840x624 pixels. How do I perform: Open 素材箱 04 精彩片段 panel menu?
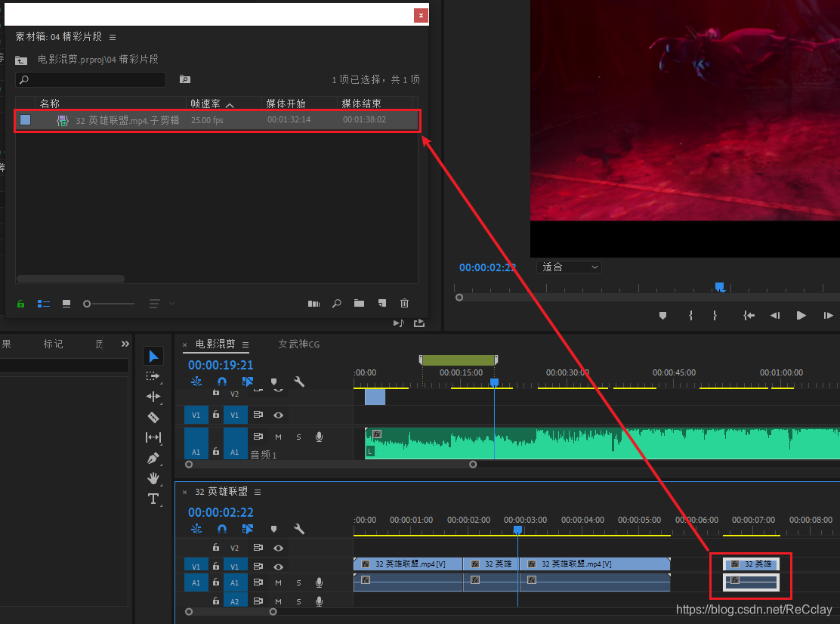click(113, 37)
